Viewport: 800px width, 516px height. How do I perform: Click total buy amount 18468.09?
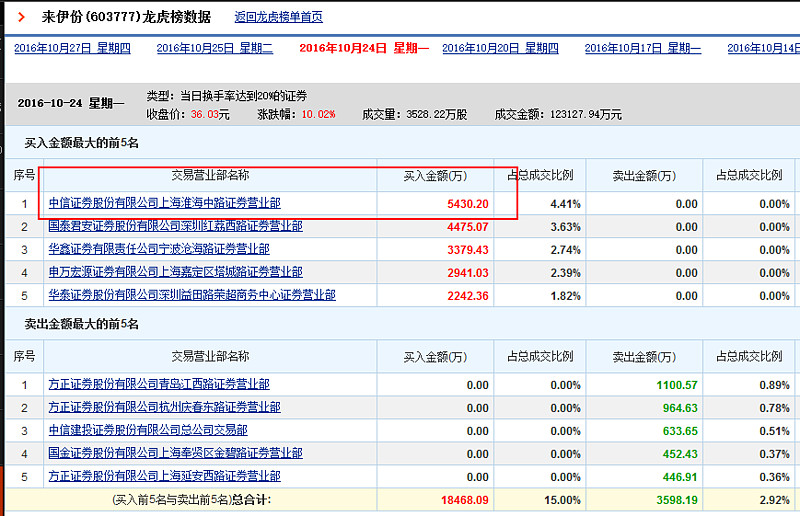tap(465, 500)
